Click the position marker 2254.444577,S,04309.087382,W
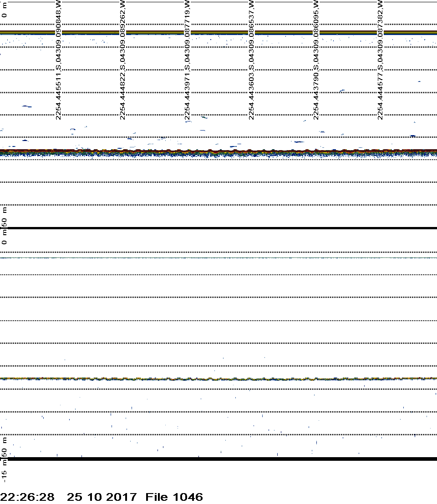This screenshot has height=504, width=437. click(380, 60)
